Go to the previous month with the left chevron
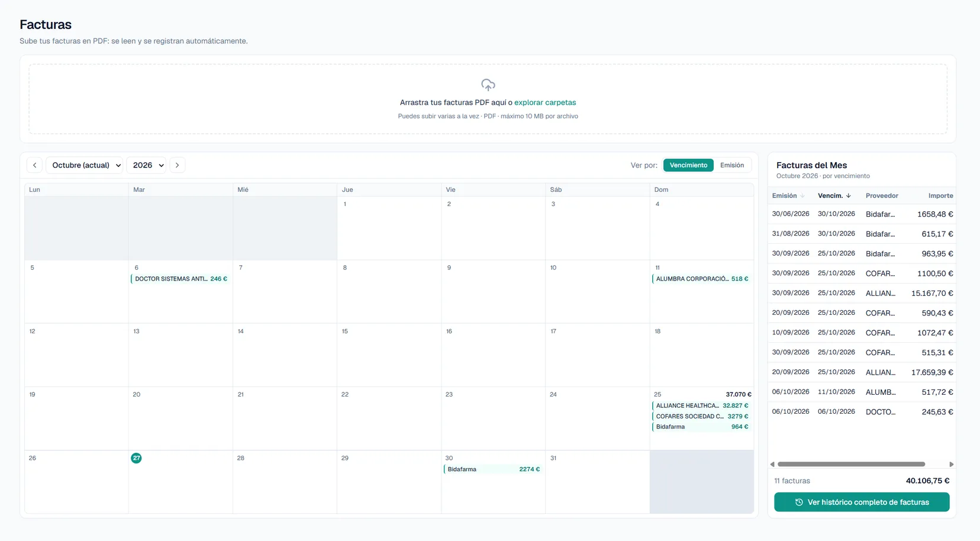The image size is (980, 541). tap(35, 165)
